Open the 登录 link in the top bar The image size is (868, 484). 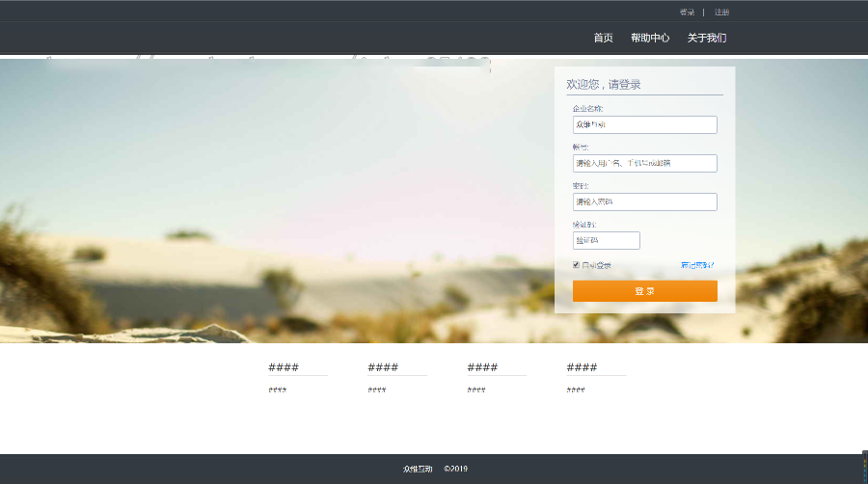point(687,13)
